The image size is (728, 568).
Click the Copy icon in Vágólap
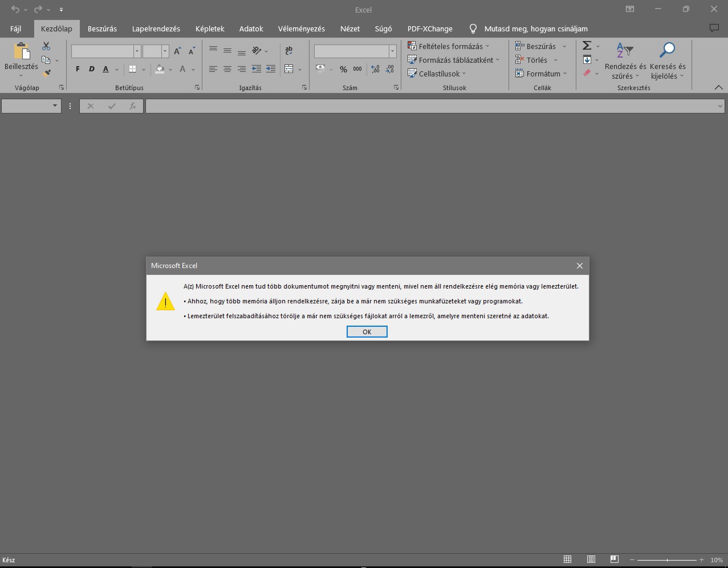click(46, 60)
